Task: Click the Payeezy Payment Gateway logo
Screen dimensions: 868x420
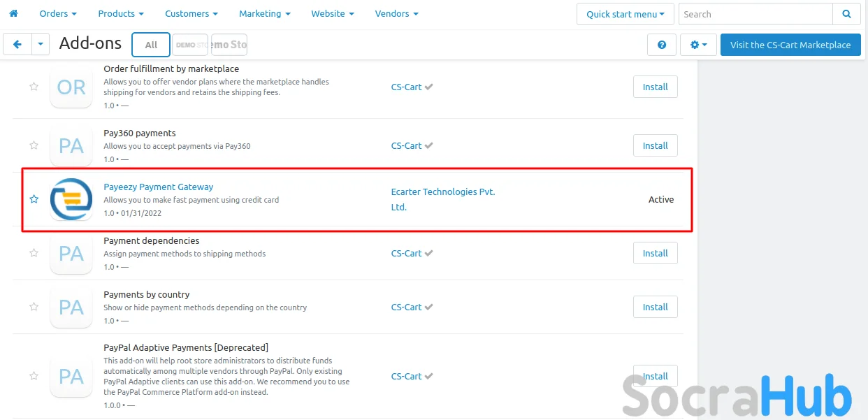Action: click(71, 199)
